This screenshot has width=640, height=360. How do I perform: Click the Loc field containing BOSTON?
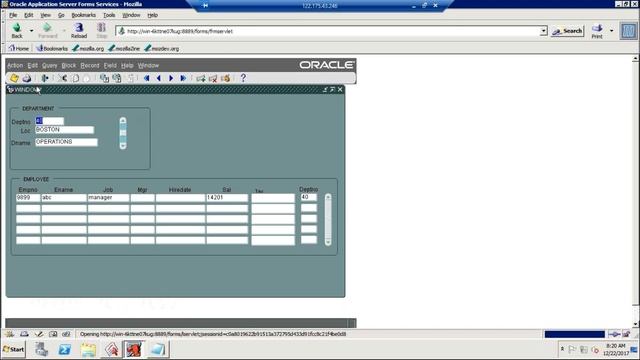pos(64,130)
